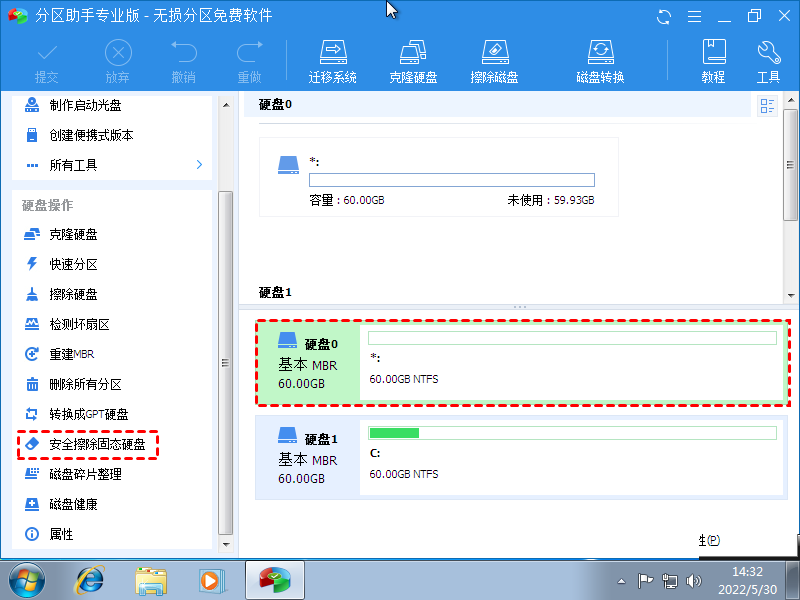The width and height of the screenshot is (800, 600).
Task: Open the 磁盘转换 disk convert tool
Action: pos(601,62)
